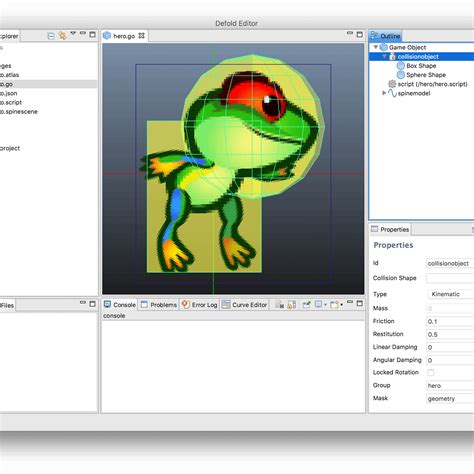Click the Box Shape circle icon
474x474 pixels.
(401, 66)
